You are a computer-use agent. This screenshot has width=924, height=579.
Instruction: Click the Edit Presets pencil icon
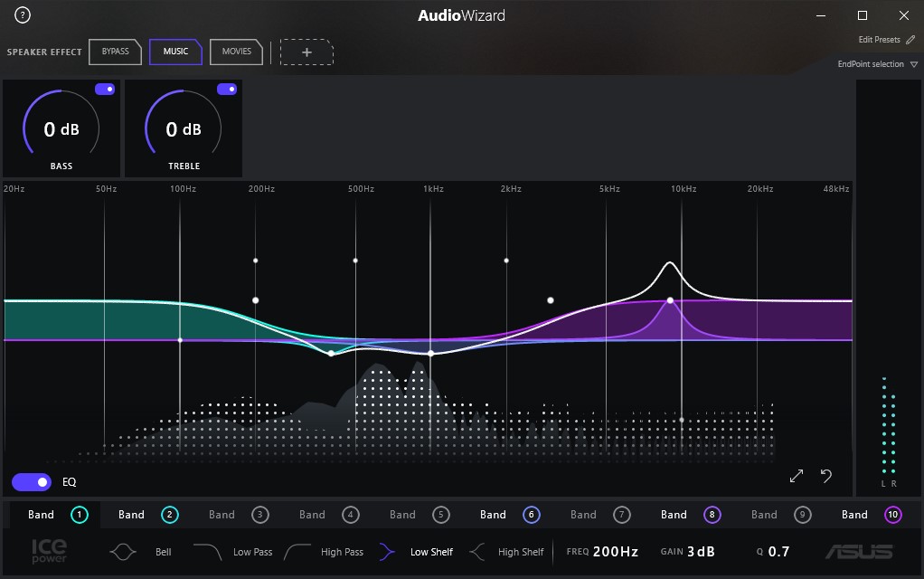910,40
